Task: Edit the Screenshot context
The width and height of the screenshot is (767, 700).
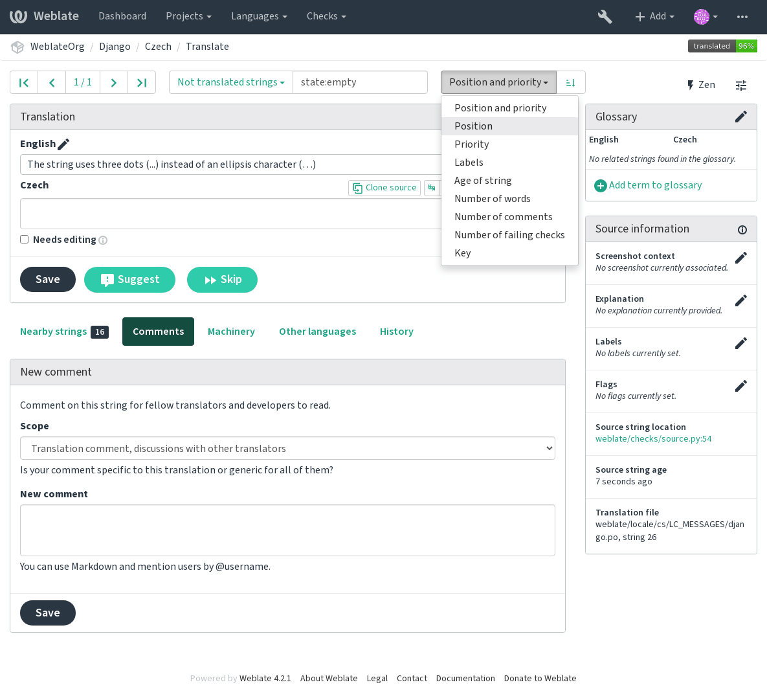Action: coord(741,258)
